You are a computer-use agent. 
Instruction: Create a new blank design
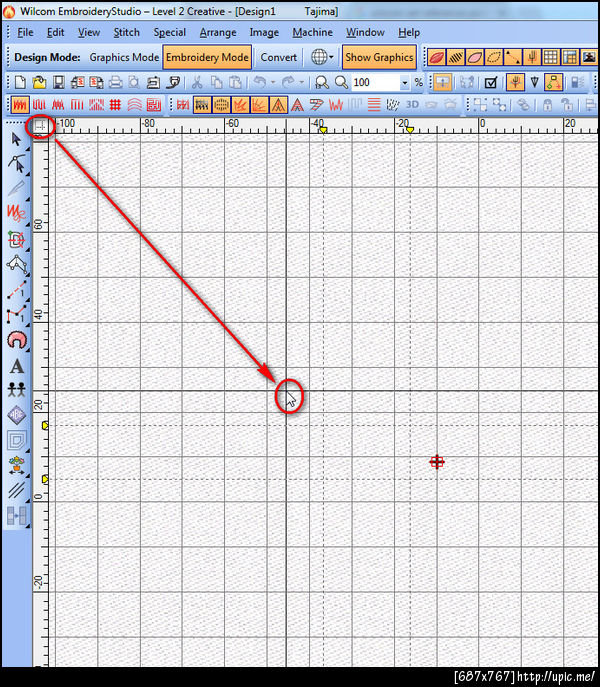point(20,82)
